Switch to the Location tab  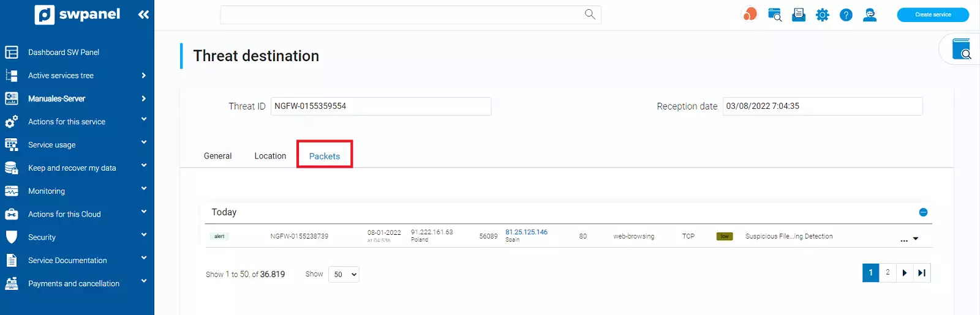tap(270, 156)
